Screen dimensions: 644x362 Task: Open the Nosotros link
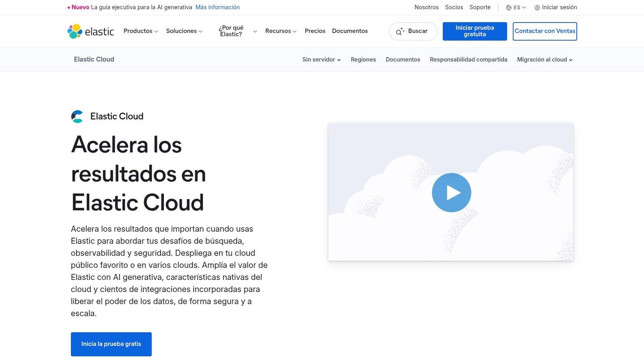coord(427,7)
